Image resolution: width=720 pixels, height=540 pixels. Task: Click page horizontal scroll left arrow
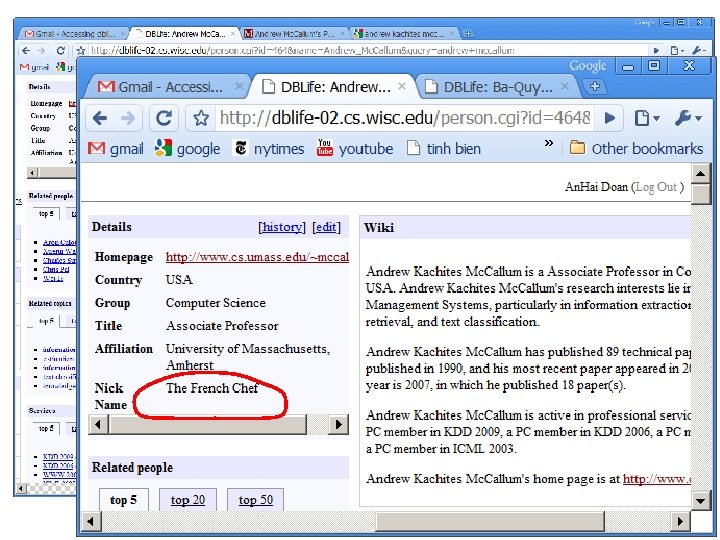pyautogui.click(x=90, y=522)
